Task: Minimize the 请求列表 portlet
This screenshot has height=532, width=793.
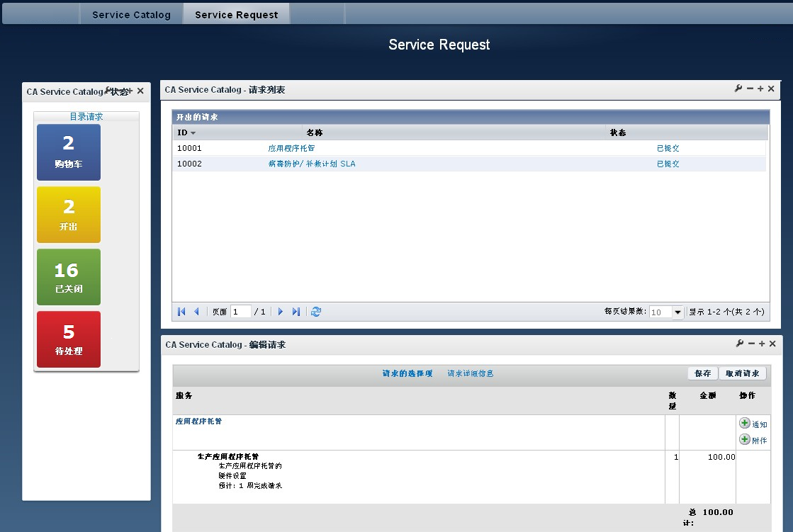Action: (750, 89)
